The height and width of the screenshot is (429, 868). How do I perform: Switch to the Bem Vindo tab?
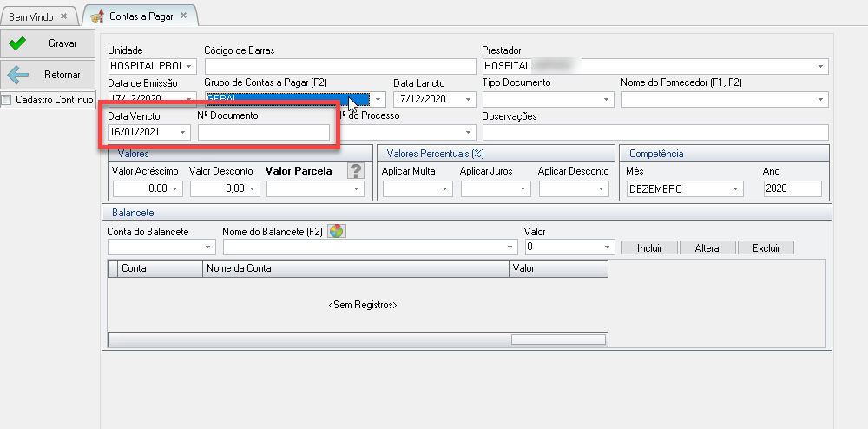pos(30,16)
